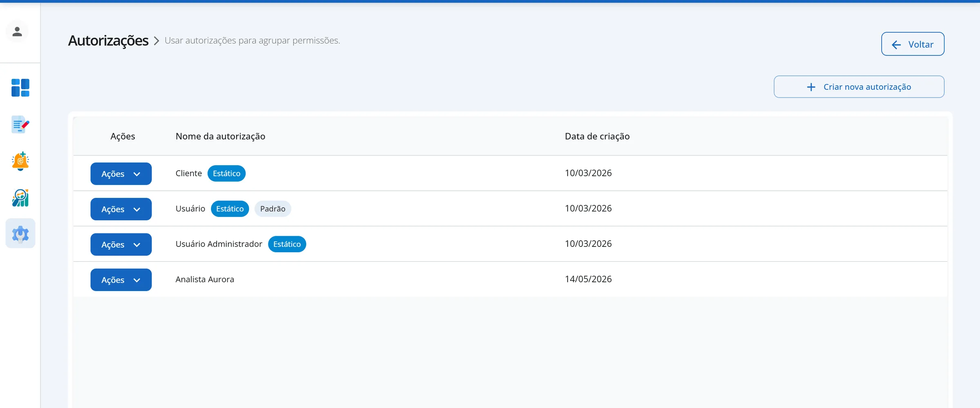Click the Ações column header
Viewport: 980px width, 408px height.
[x=123, y=136]
